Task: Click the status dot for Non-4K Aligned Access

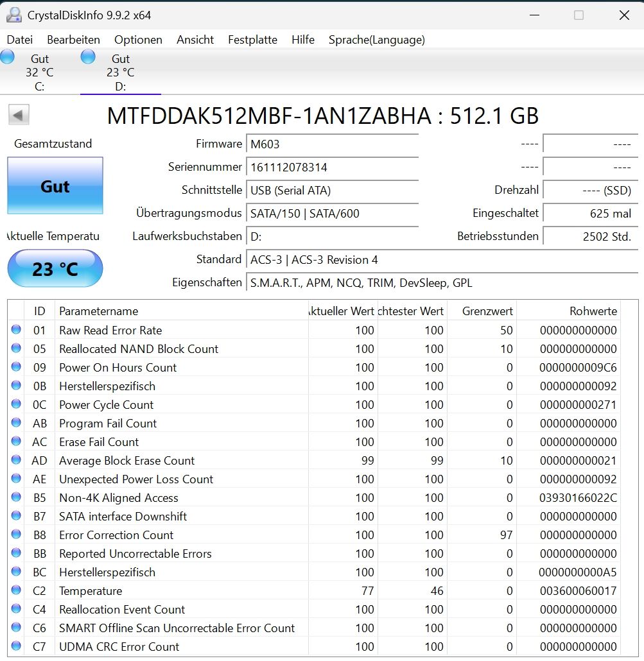Action: (x=16, y=497)
